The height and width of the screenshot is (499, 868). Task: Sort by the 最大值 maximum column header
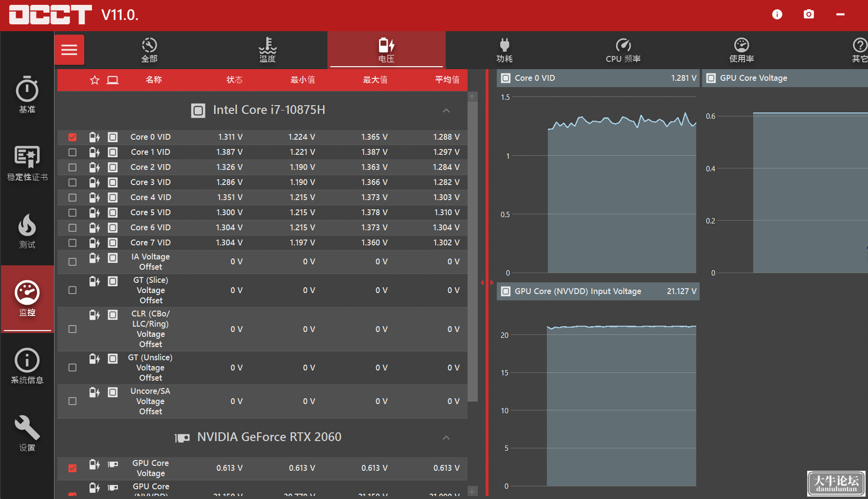[x=375, y=80]
